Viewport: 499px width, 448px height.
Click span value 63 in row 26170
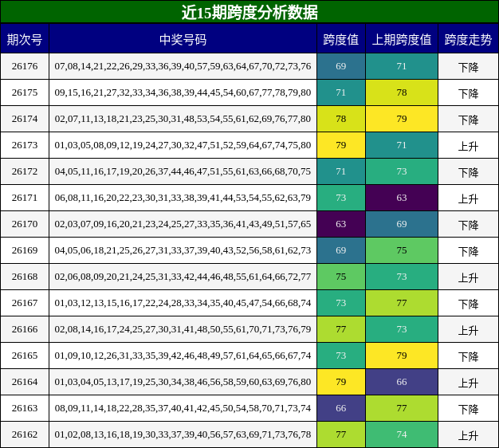[x=341, y=224]
